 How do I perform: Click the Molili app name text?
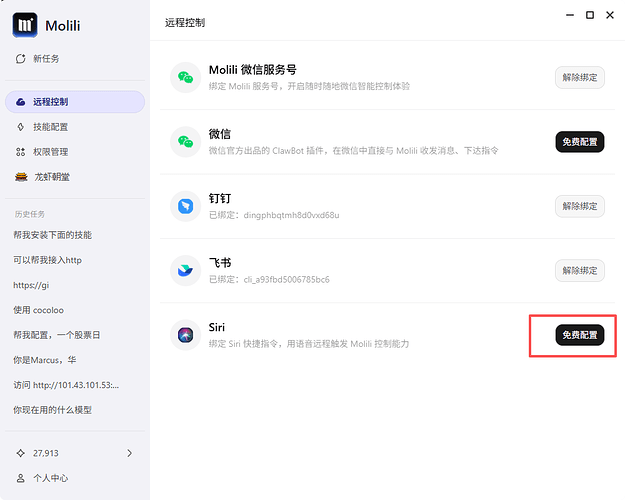63,26
